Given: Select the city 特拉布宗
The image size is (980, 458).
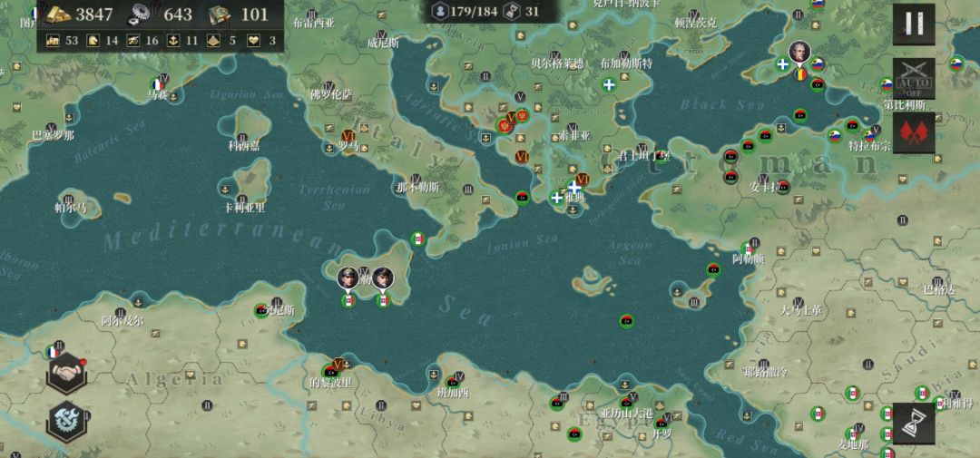Looking at the screenshot, I should click(x=869, y=146).
